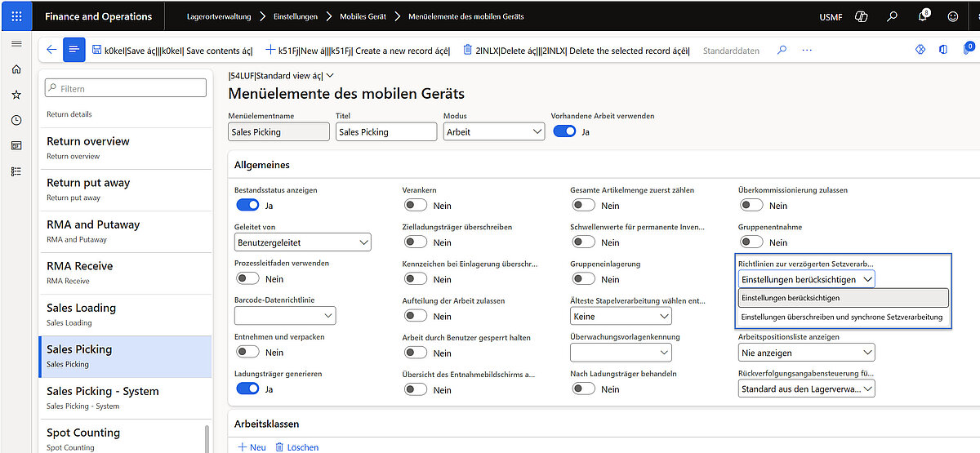Screen dimensions: 980x453
Task: Open the Geleitet von dropdown
Action: 302,242
